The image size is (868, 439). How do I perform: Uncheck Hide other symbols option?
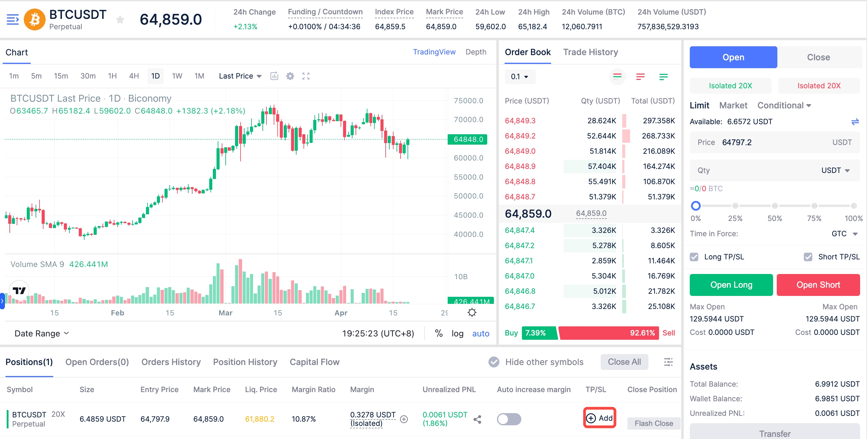[494, 362]
